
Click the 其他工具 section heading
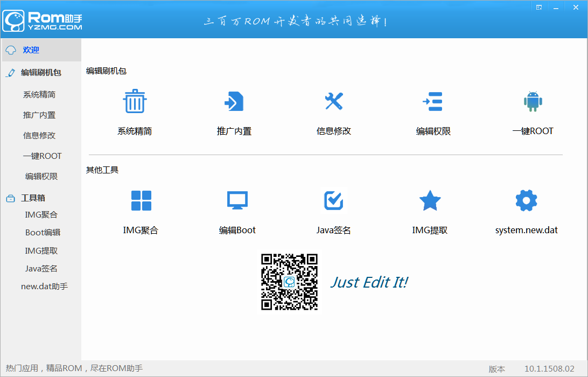(x=102, y=170)
